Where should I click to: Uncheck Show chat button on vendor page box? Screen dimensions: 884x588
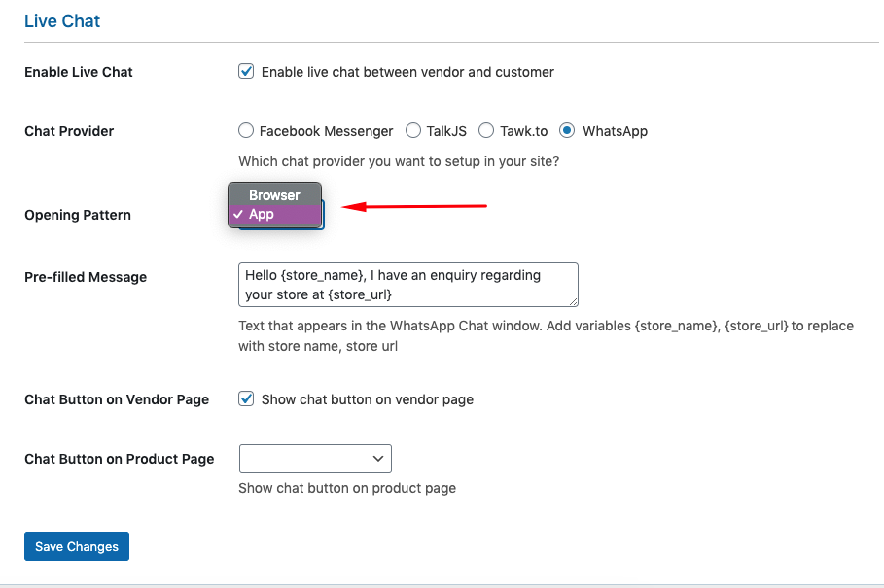[246, 398]
